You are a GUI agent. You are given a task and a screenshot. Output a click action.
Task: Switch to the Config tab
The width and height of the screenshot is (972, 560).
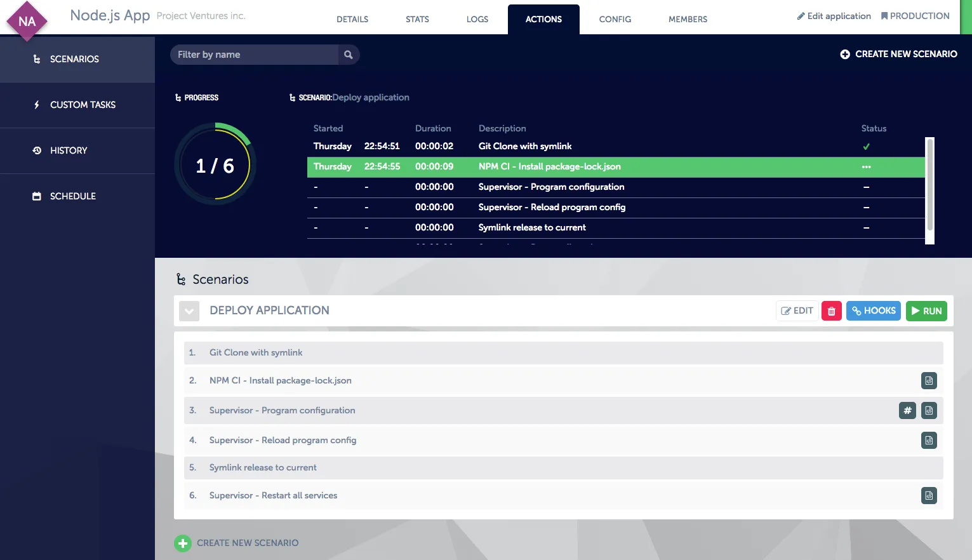(615, 19)
